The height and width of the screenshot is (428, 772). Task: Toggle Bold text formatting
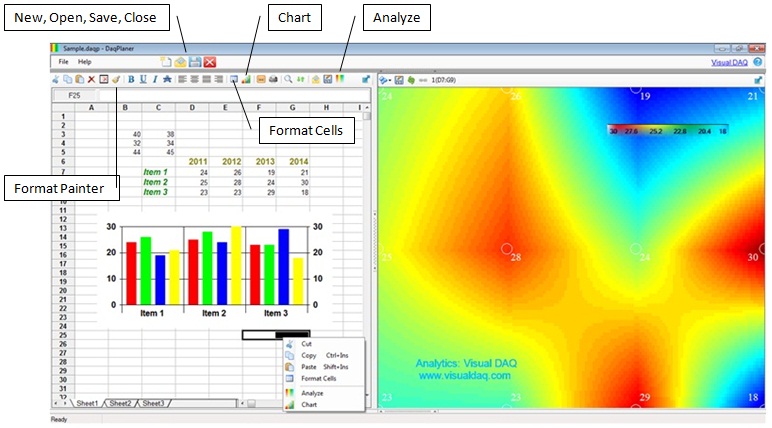coord(130,79)
